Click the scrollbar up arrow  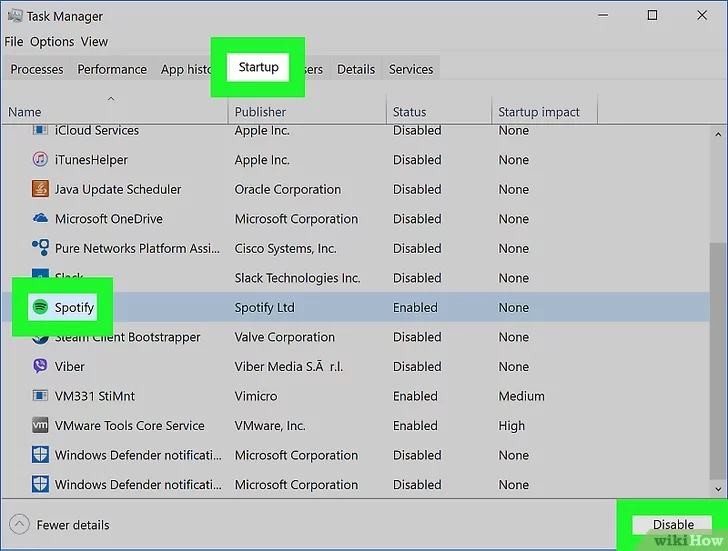(718, 135)
